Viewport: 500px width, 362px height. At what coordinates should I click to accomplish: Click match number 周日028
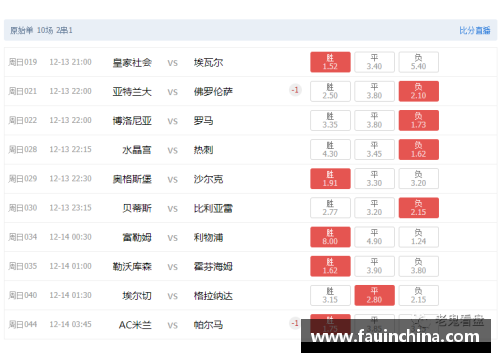(23, 149)
